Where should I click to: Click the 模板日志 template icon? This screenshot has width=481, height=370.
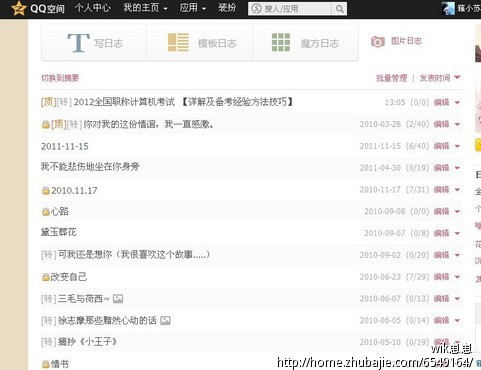pos(178,42)
